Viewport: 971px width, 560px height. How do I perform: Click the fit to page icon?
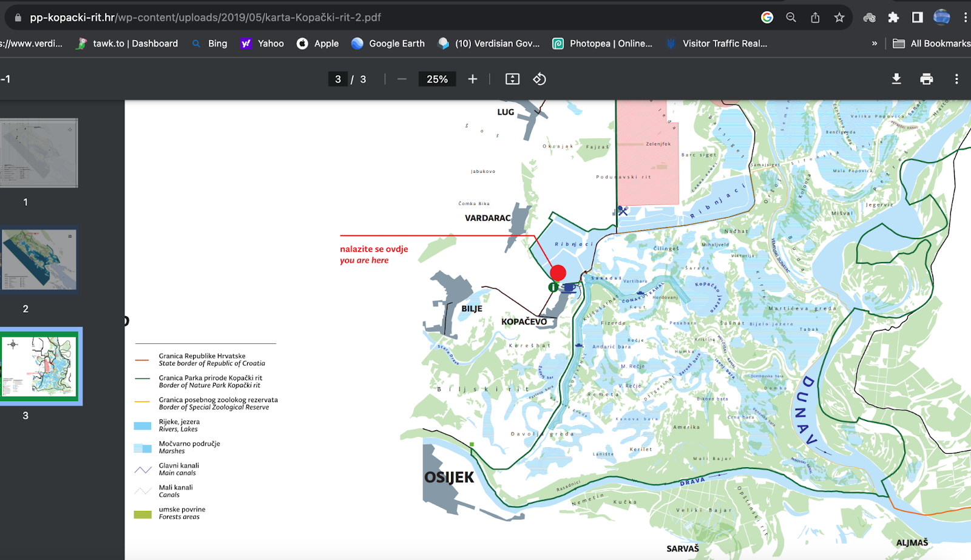click(x=512, y=79)
